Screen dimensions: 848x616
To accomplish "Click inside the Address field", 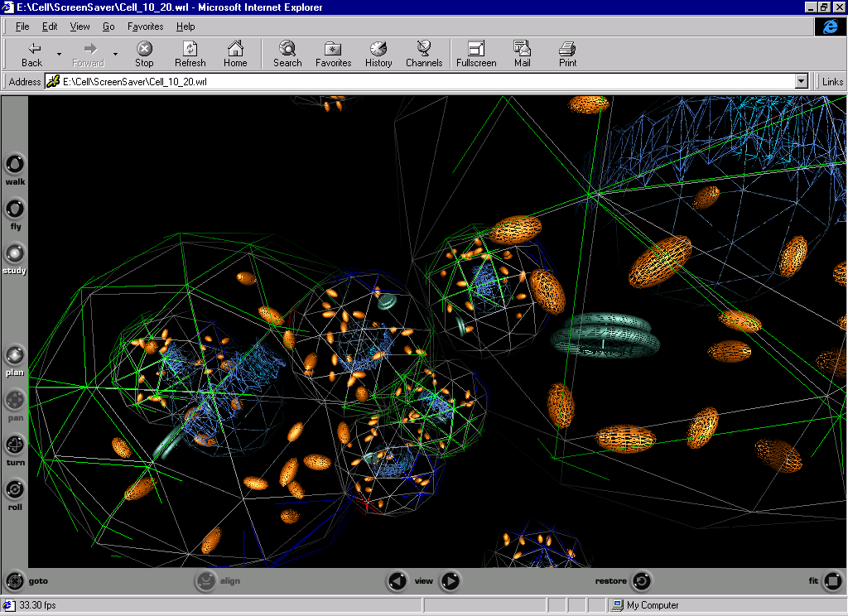I will coord(414,82).
